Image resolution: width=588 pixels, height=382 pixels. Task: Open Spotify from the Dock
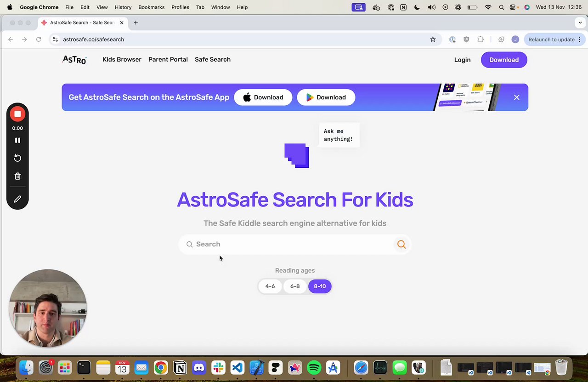tap(314, 368)
